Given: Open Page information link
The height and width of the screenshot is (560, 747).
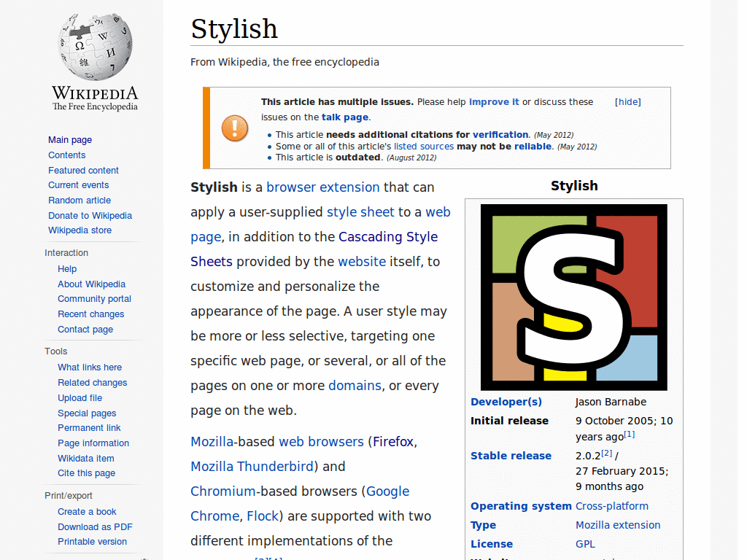Looking at the screenshot, I should click(93, 443).
